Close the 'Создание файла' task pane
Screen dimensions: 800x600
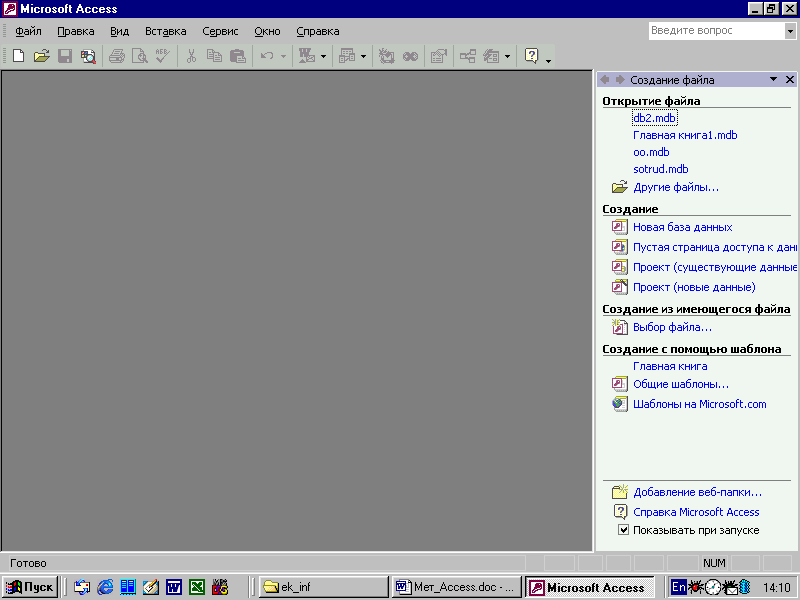pyautogui.click(x=790, y=79)
